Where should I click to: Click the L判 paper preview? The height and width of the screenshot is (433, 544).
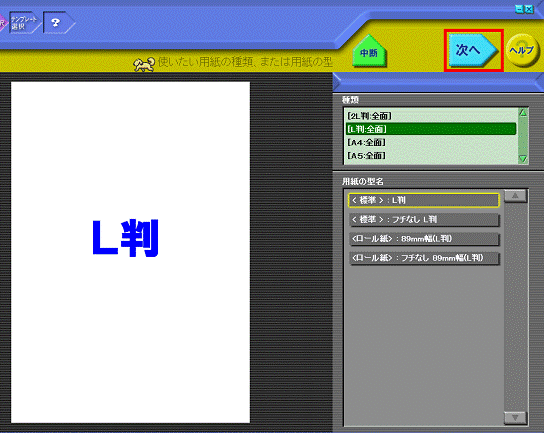[130, 252]
